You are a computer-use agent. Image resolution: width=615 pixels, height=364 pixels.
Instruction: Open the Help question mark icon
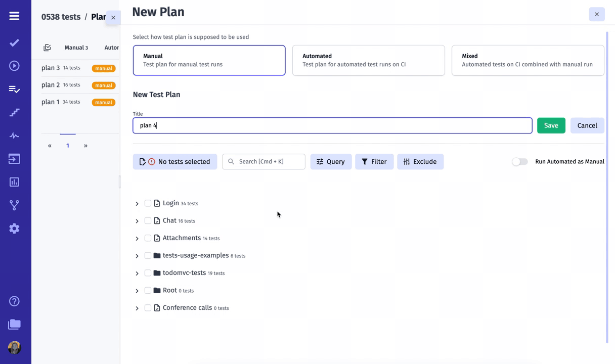(14, 301)
